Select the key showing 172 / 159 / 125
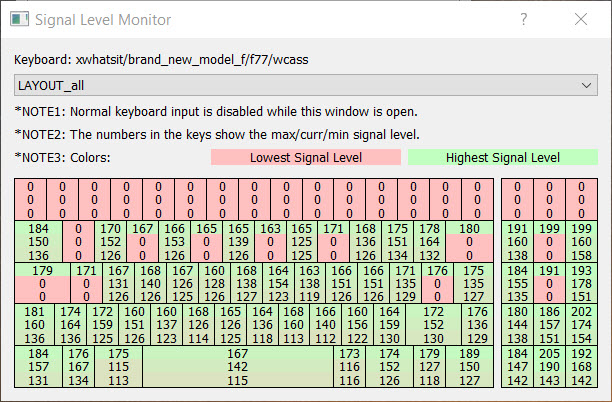 pos(103,325)
